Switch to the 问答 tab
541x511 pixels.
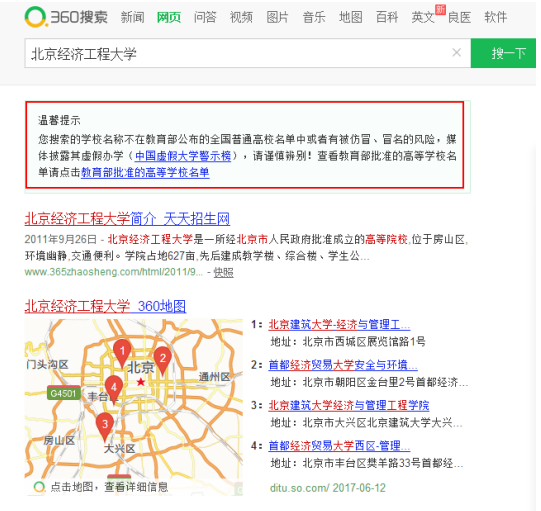pos(205,17)
